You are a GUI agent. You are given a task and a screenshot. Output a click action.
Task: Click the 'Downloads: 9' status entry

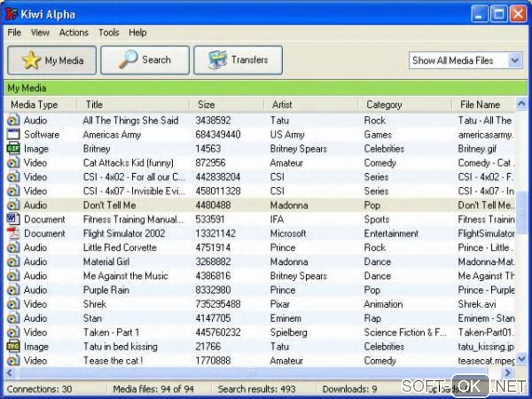pyautogui.click(x=350, y=389)
